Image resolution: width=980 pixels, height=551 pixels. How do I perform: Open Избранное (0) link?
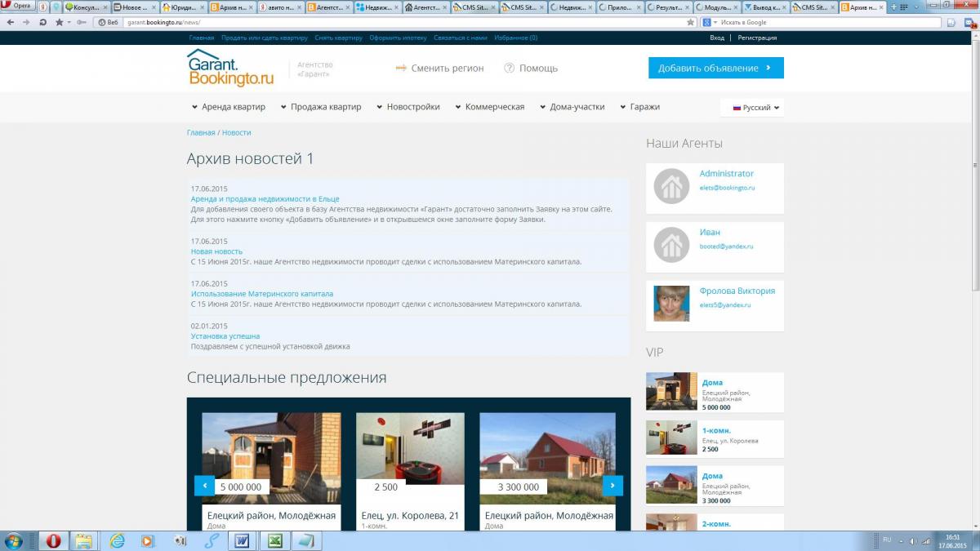[x=515, y=38]
